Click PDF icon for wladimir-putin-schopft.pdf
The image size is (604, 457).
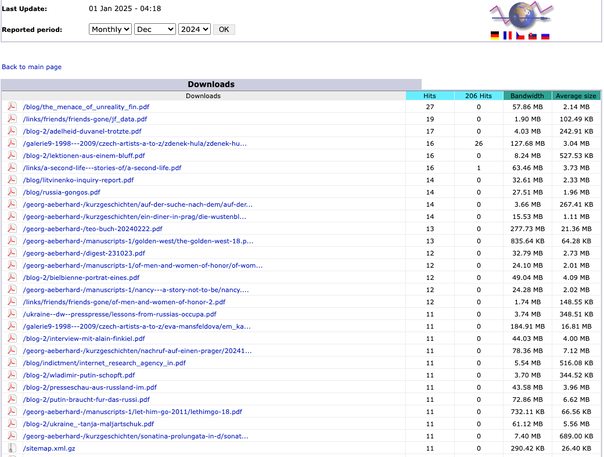click(x=12, y=375)
